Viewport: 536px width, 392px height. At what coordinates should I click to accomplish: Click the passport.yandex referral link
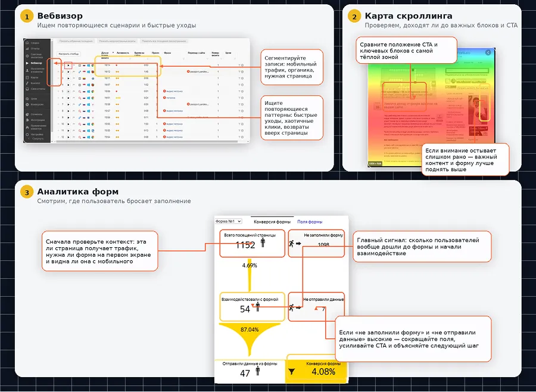[198, 71]
